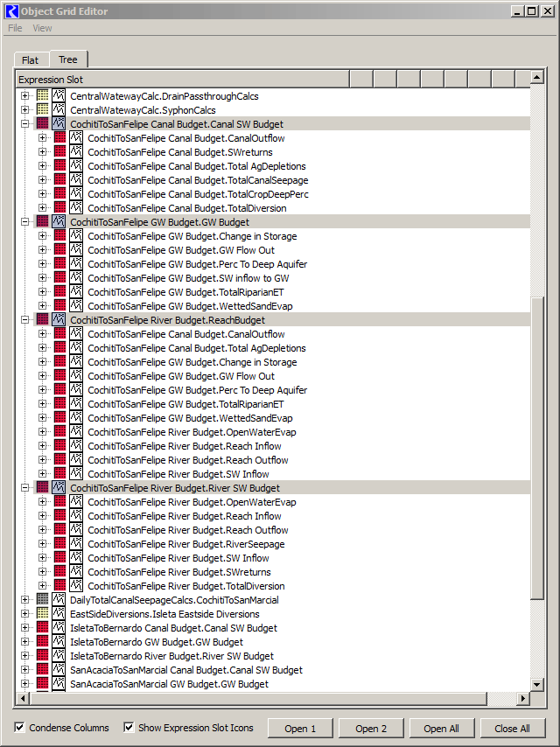560x747 pixels.
Task: Click the vertical scrollbar thumb
Action: pos(536,449)
